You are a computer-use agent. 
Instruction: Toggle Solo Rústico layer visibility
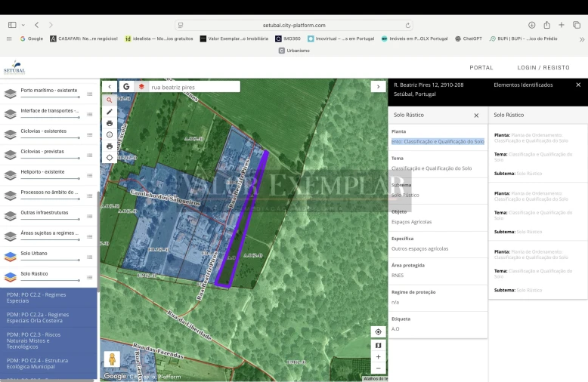click(x=11, y=276)
